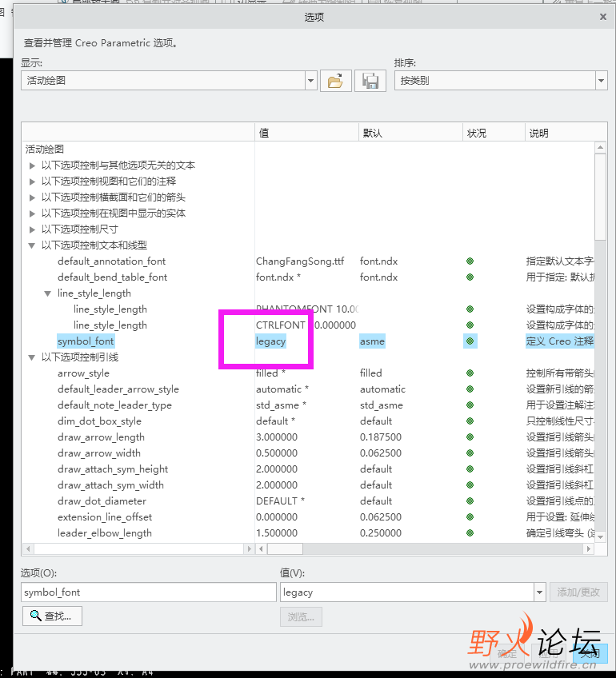
Task: Click left arrow of the name column scrollbar
Action: [x=28, y=549]
